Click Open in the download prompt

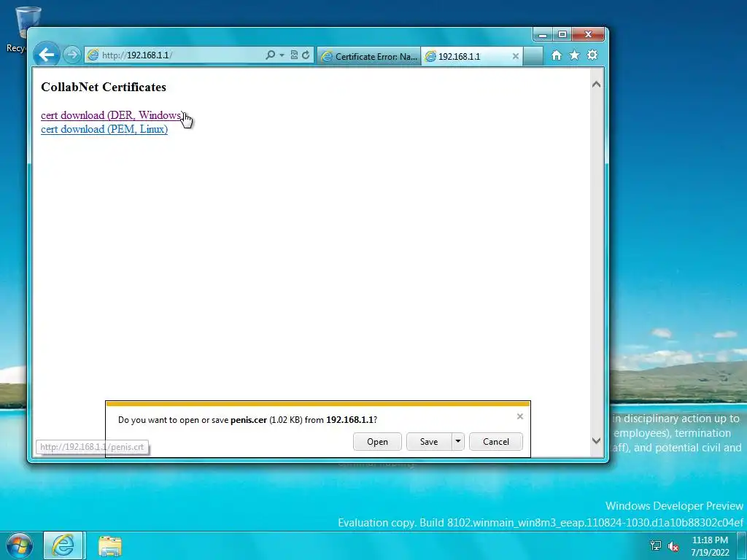point(377,441)
